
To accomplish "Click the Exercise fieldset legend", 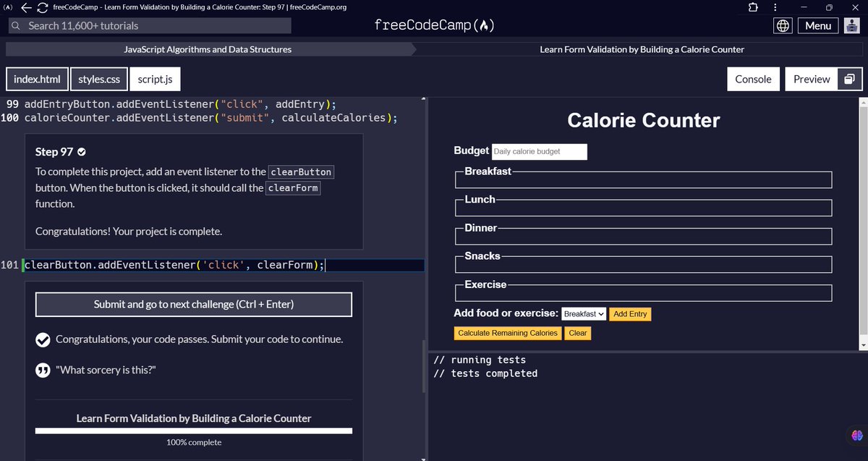I will click(485, 284).
